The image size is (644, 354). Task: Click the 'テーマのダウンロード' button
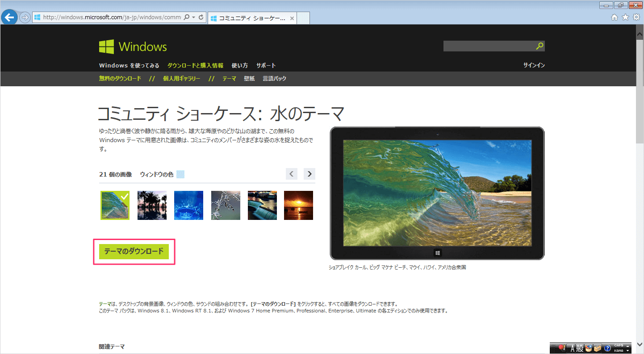(x=134, y=251)
